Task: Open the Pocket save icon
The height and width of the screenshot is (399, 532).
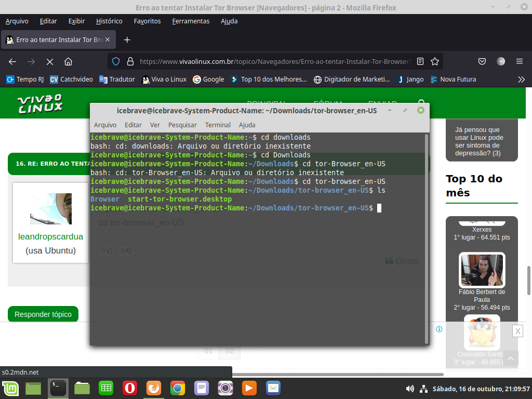Action: point(482,61)
